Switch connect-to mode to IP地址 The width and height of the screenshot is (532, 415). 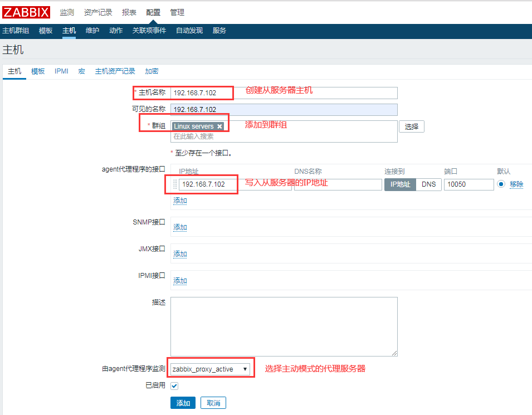coord(401,184)
